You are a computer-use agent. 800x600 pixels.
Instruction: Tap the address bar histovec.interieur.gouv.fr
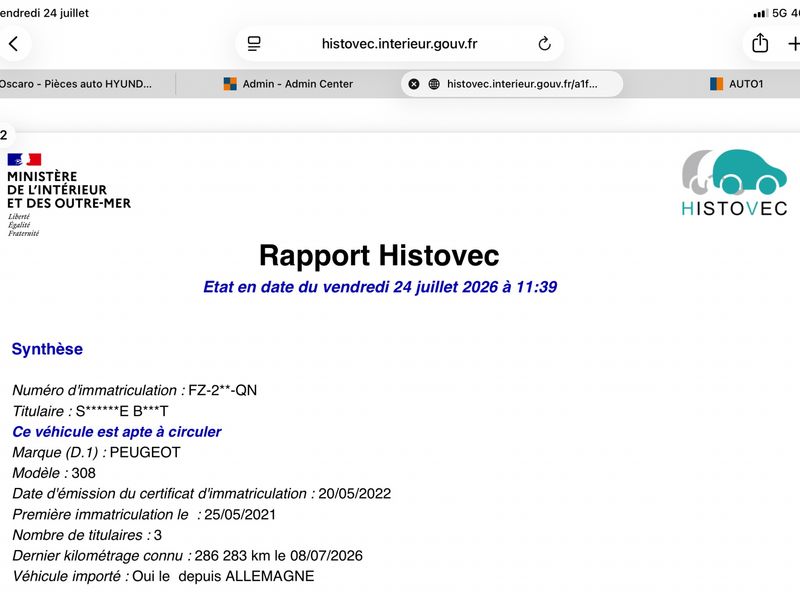pos(399,44)
